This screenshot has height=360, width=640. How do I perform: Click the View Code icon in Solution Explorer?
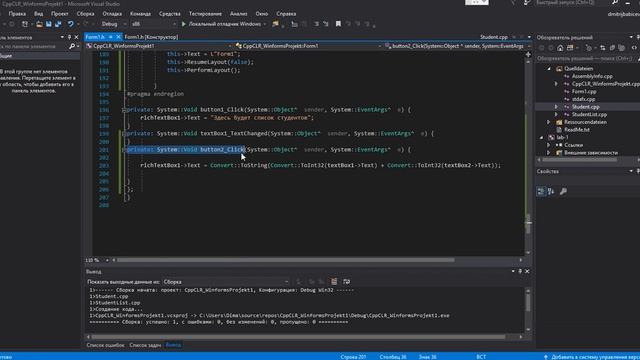pos(634,48)
